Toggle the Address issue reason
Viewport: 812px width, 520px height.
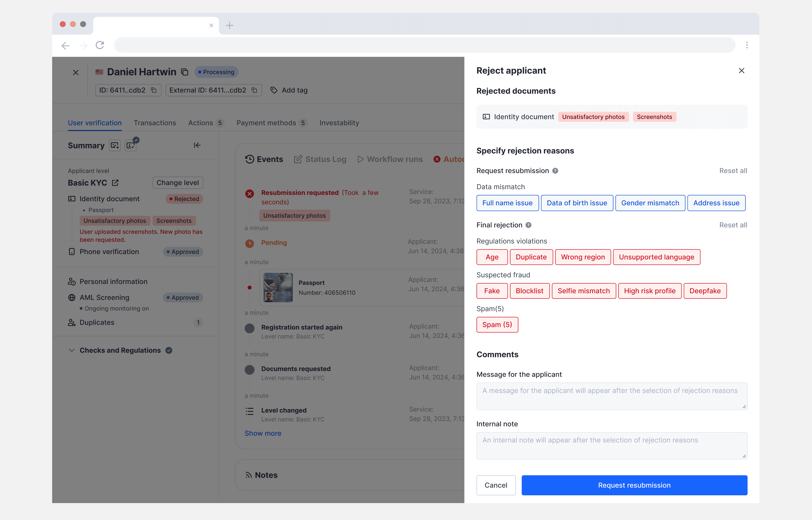click(716, 203)
